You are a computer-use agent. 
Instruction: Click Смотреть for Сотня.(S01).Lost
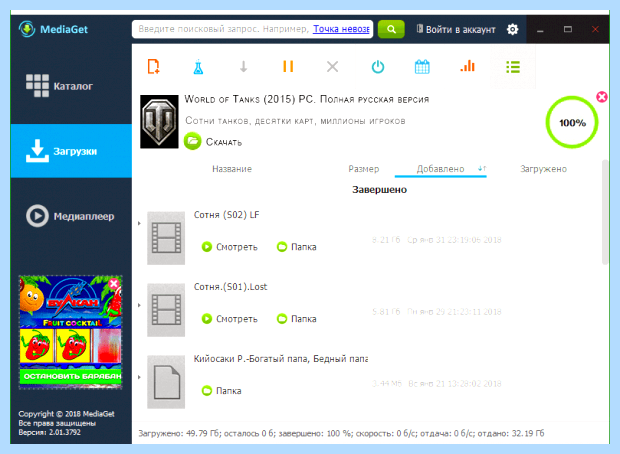tap(230, 319)
